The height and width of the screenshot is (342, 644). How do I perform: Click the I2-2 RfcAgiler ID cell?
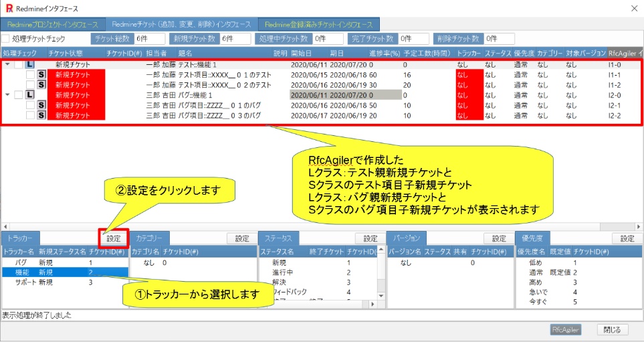[x=615, y=116]
